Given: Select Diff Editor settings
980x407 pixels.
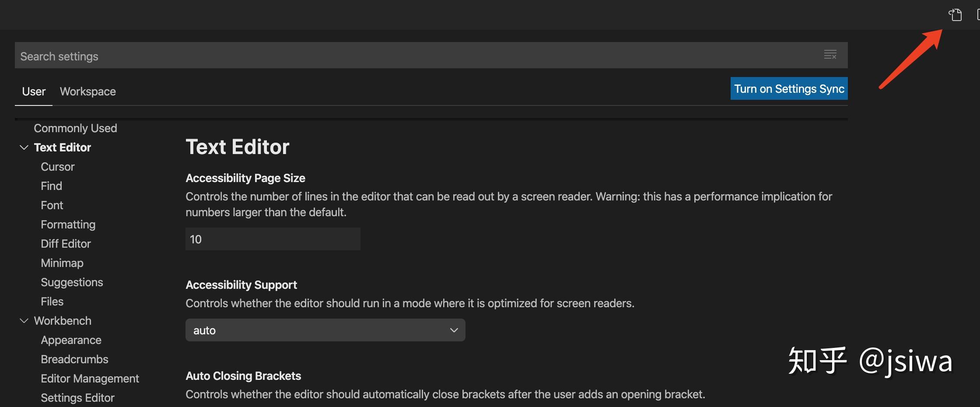Looking at the screenshot, I should (x=66, y=243).
